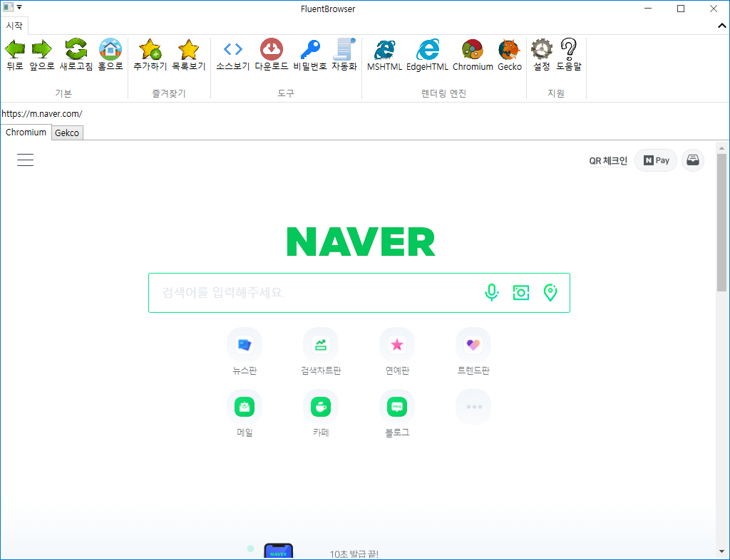The height and width of the screenshot is (560, 730).
Task: Select Gecko rendering engine in ribbon
Action: 509,54
